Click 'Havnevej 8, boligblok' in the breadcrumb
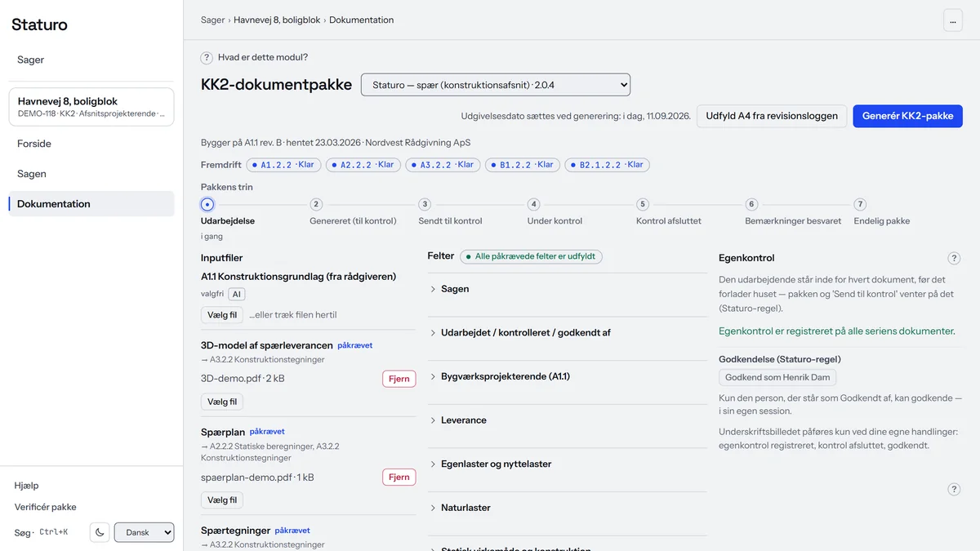 [x=277, y=20]
